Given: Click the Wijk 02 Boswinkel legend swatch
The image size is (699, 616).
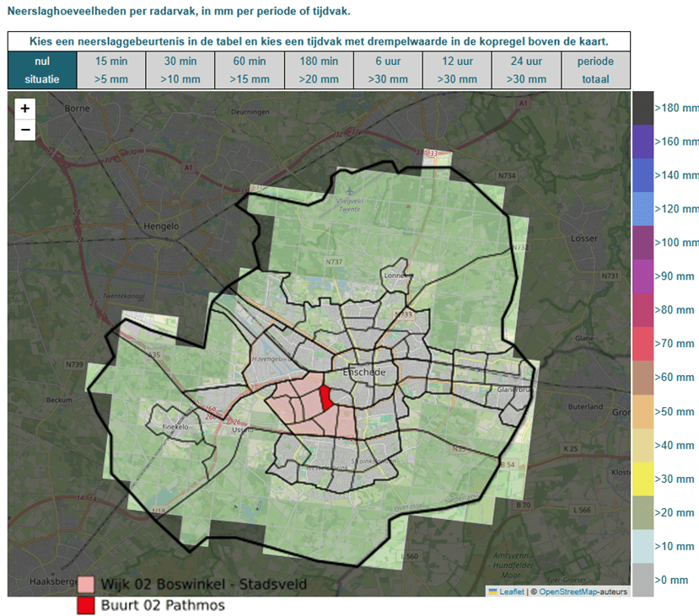Looking at the screenshot, I should click(86, 585).
